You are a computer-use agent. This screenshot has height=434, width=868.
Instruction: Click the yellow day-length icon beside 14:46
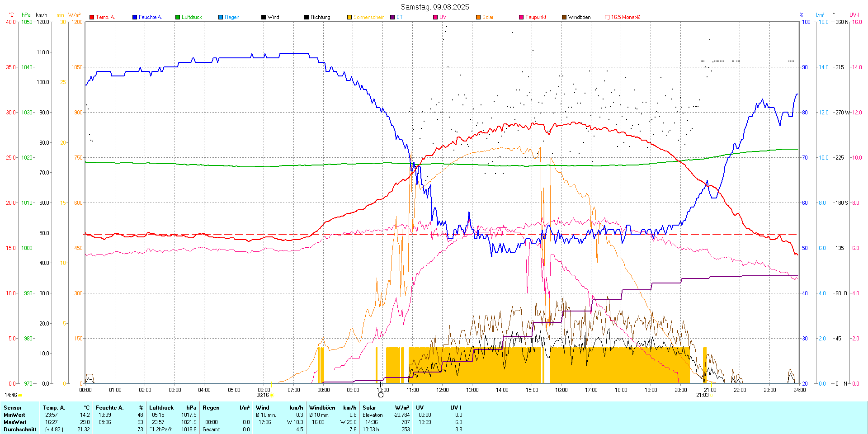coord(20,396)
